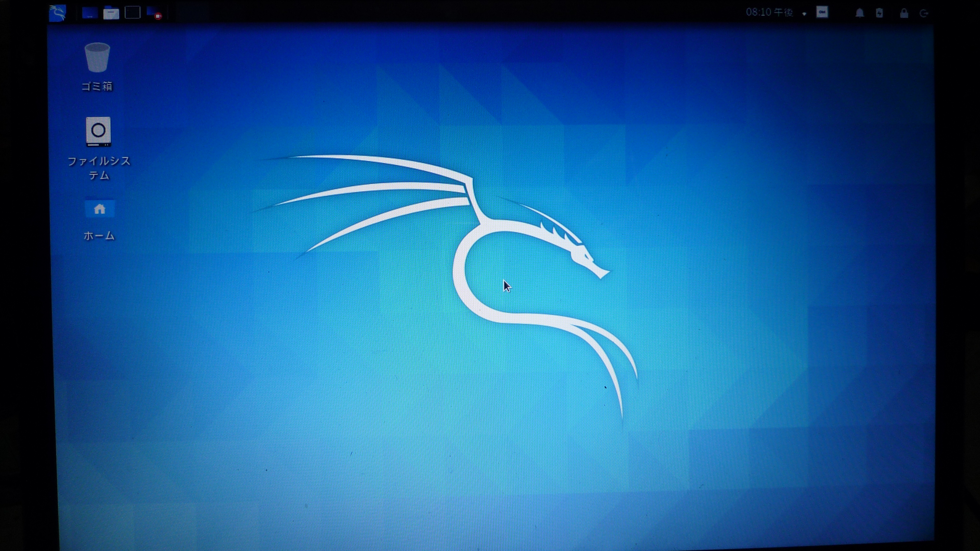Click the Ctrl keyboard indicator in tray
Viewport: 980px width, 551px height.
point(822,12)
